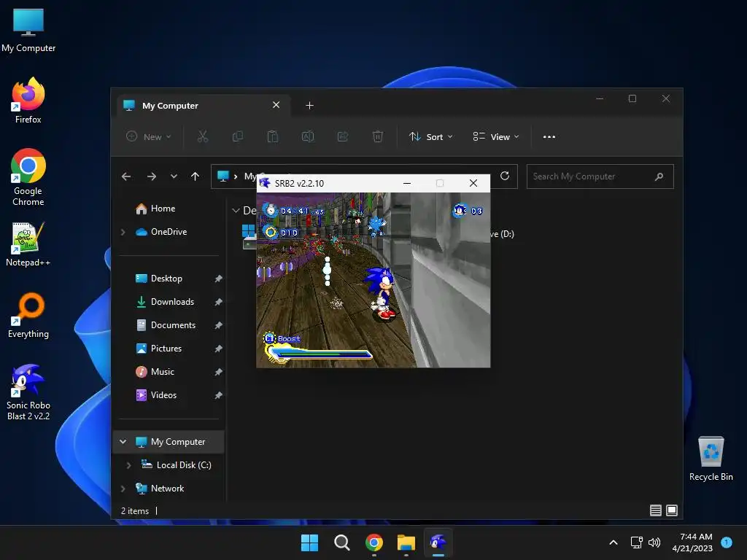Screen dimensions: 747x560
Task: Click the Search My Computer field
Action: [x=600, y=176]
